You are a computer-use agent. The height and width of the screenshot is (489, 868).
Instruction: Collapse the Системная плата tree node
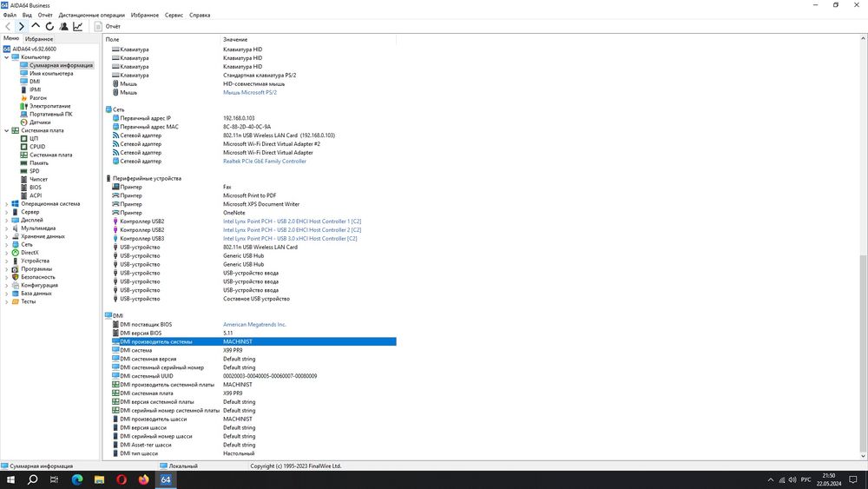click(7, 130)
